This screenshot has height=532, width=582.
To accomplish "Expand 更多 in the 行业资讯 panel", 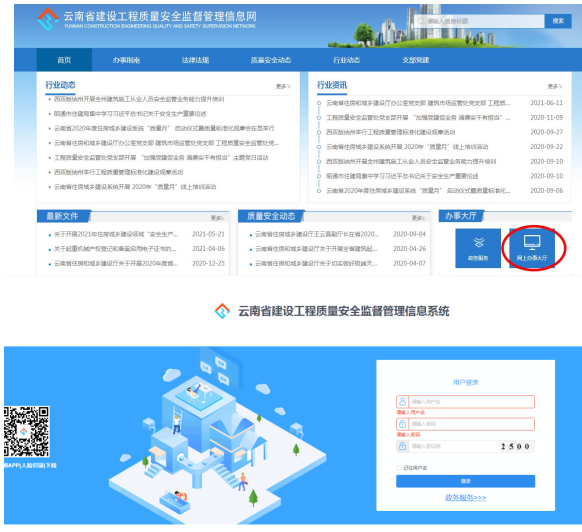I will tap(555, 86).
